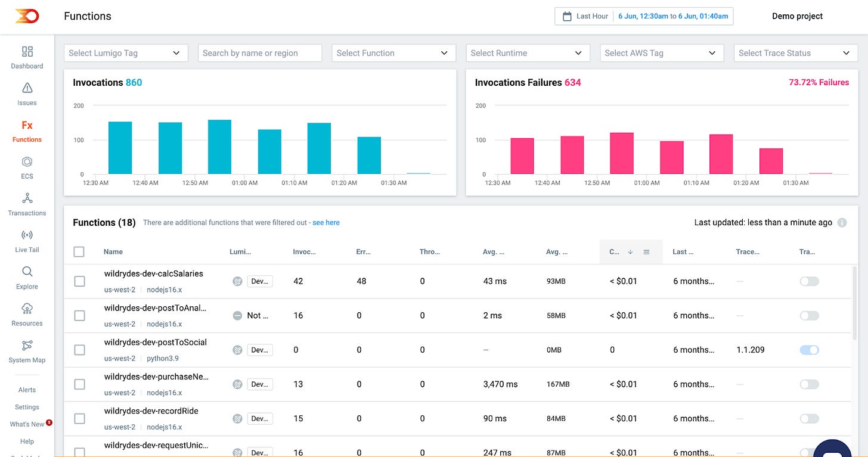Screen dimensions: 868x457
Task: Sort by Invocations column header
Action: [x=304, y=252]
